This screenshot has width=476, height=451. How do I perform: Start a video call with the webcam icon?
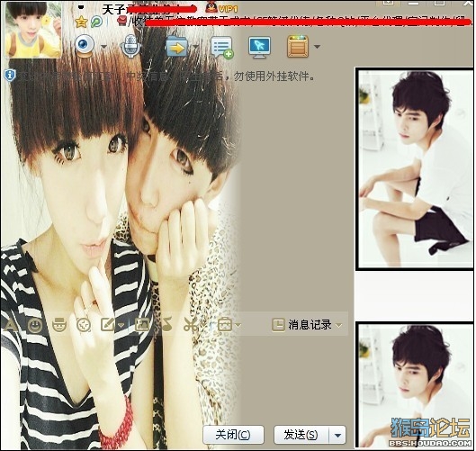[x=85, y=46]
